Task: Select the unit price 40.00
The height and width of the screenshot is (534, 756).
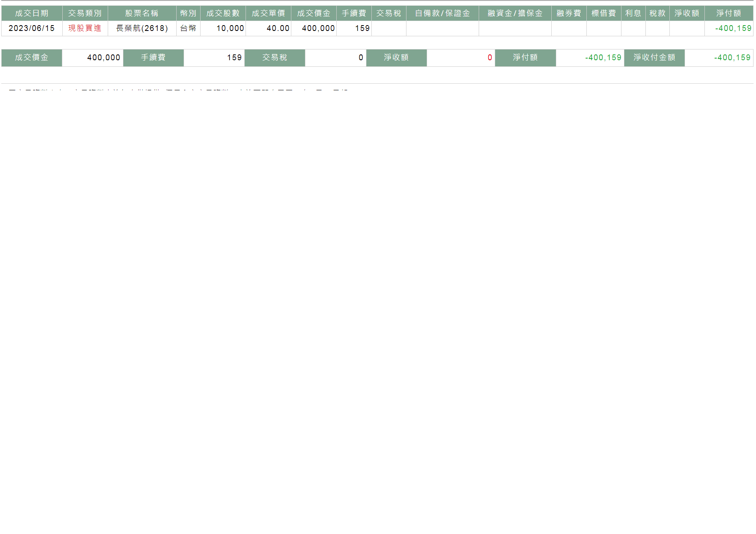Action: (278, 28)
